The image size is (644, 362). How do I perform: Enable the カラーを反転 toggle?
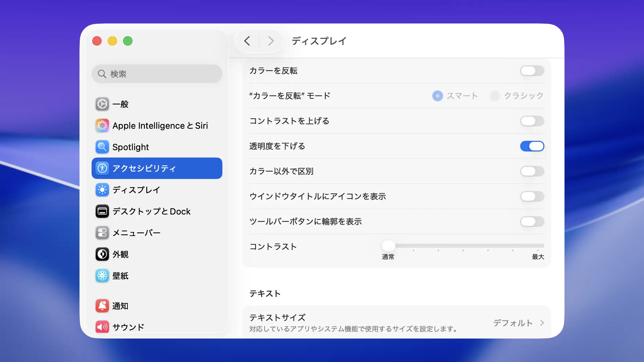click(x=532, y=71)
